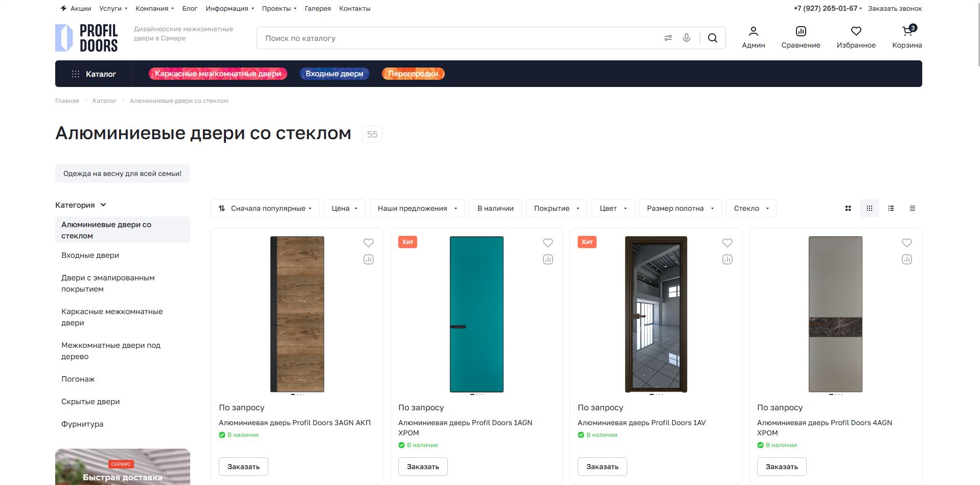Click the voice search microphone icon
Viewport: 980px width, 485px height.
(x=687, y=38)
